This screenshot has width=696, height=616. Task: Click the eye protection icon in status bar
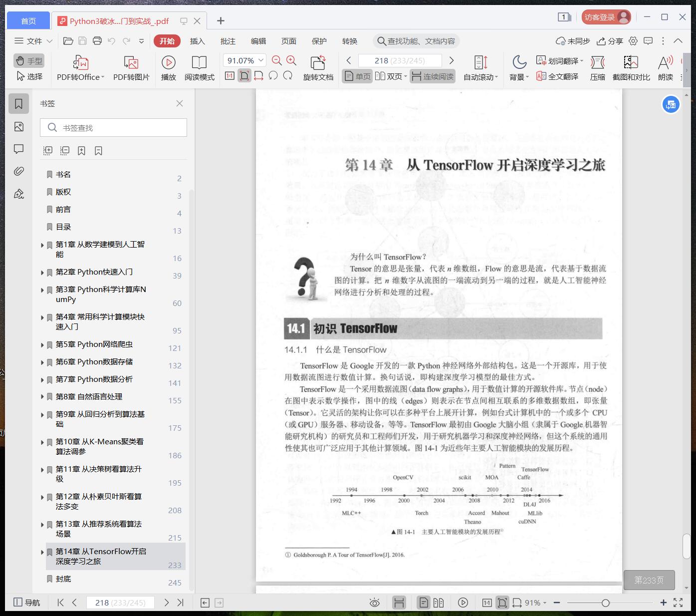(375, 603)
